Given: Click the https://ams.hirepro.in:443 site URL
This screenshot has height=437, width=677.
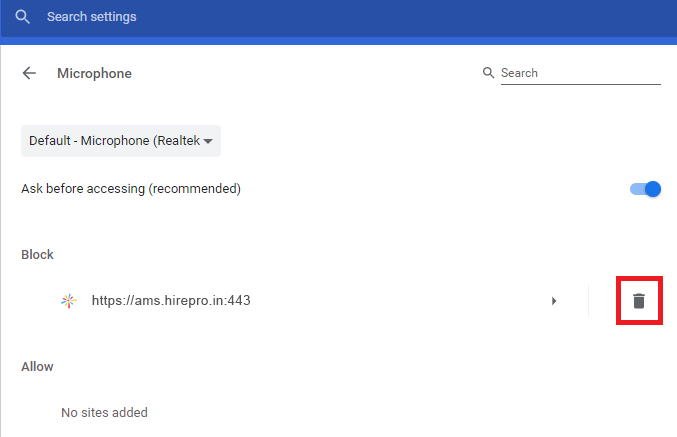Looking at the screenshot, I should click(170, 300).
